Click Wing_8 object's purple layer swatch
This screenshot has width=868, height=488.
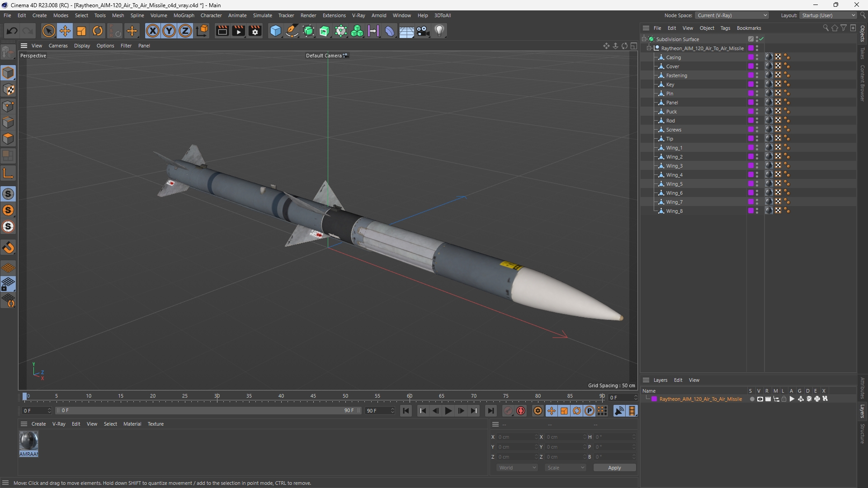[x=751, y=211]
